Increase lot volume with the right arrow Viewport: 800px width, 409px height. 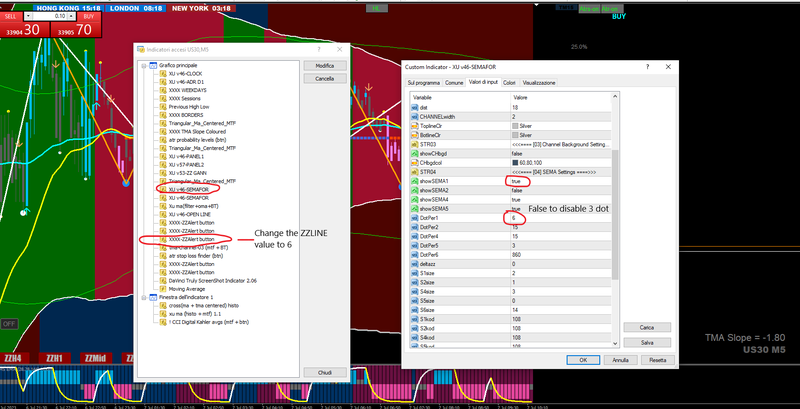pos(71,16)
